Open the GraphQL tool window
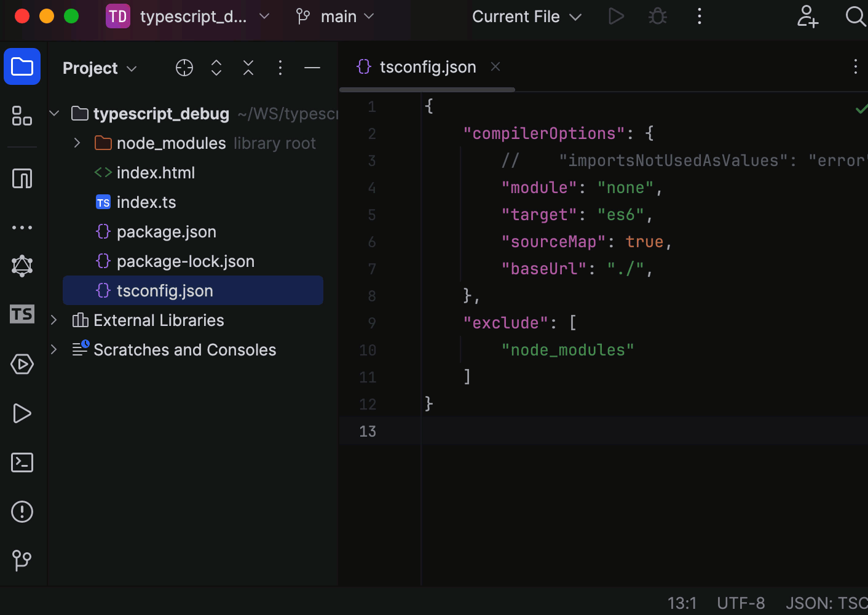This screenshot has width=868, height=615. point(22,266)
